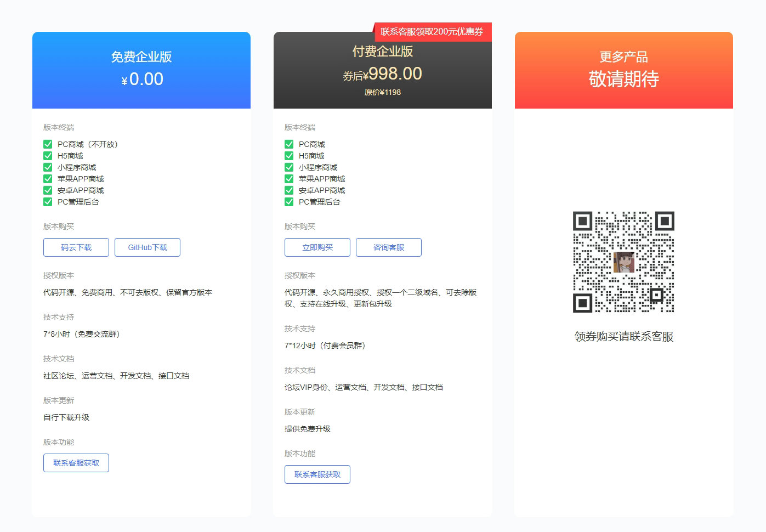766x532 pixels.
Task: Toggle 小程序商城 checkbox in paid edition
Action: pos(289,167)
